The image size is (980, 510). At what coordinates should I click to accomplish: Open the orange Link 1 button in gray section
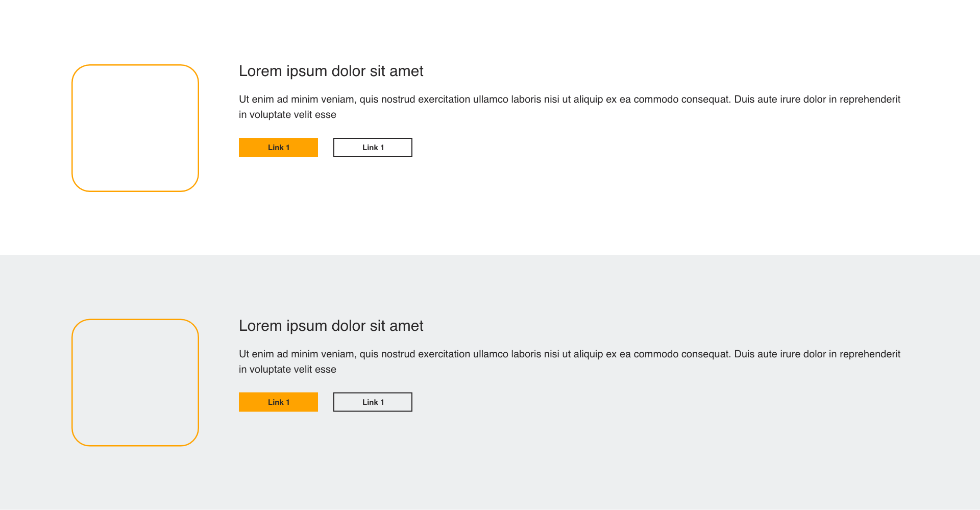click(x=278, y=402)
